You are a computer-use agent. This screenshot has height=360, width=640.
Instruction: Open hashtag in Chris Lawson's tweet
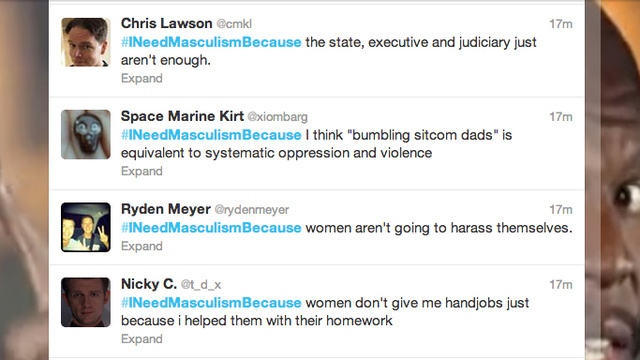(211, 42)
